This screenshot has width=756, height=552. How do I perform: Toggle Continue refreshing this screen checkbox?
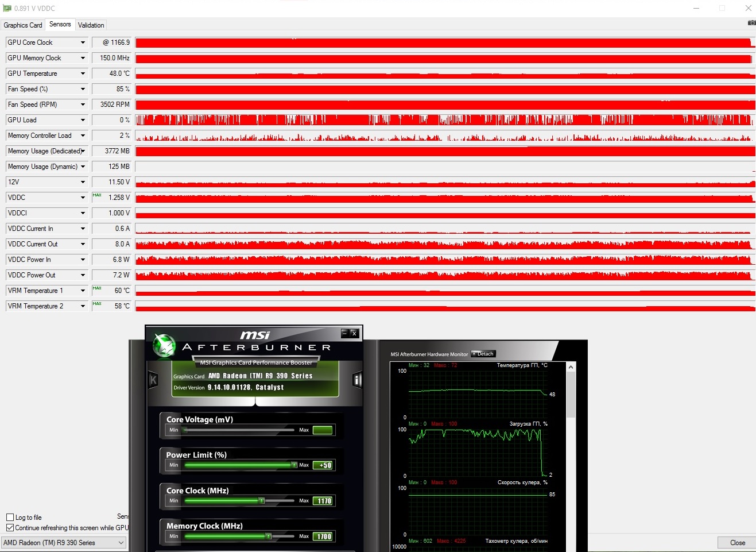[10, 528]
